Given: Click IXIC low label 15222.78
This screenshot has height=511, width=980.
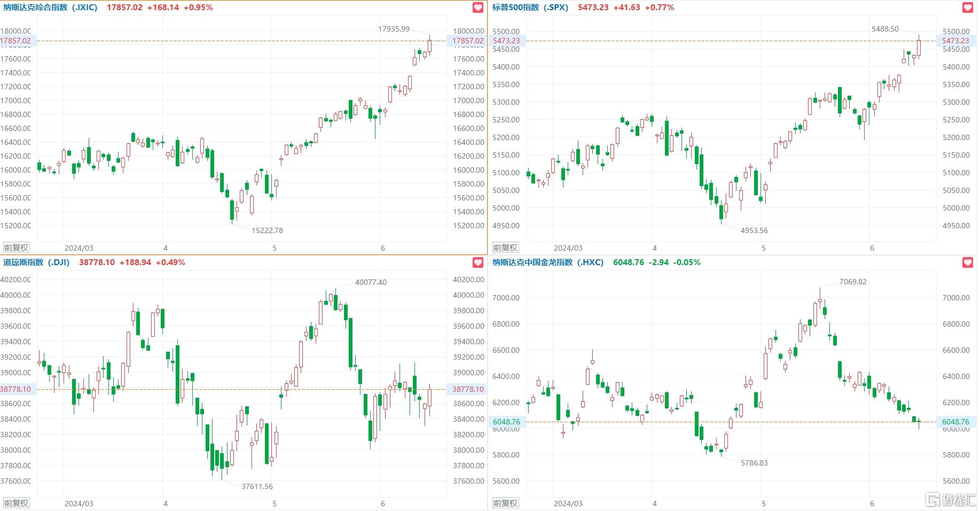Looking at the screenshot, I should coord(268,230).
